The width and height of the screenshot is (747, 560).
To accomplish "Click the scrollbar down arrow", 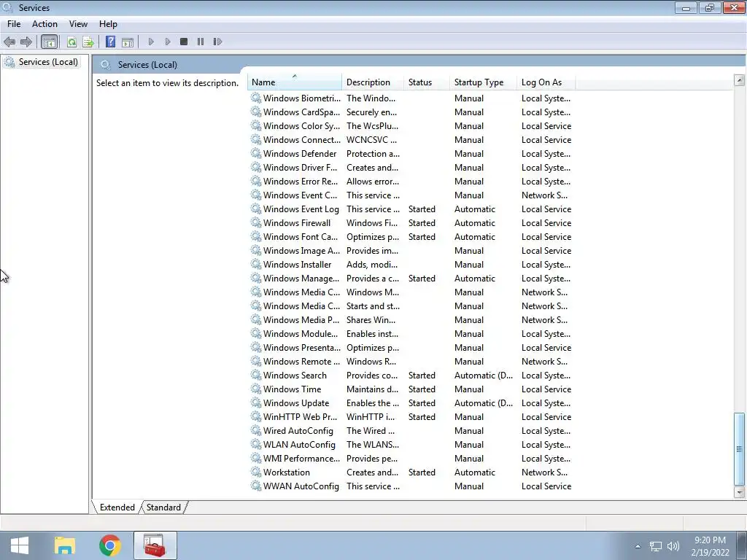I will [740, 492].
